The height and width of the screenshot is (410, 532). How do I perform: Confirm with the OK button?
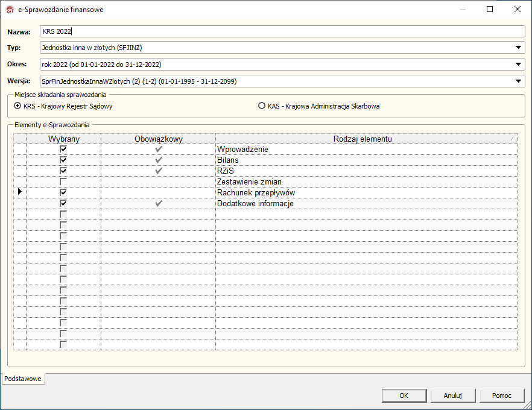[x=404, y=396]
